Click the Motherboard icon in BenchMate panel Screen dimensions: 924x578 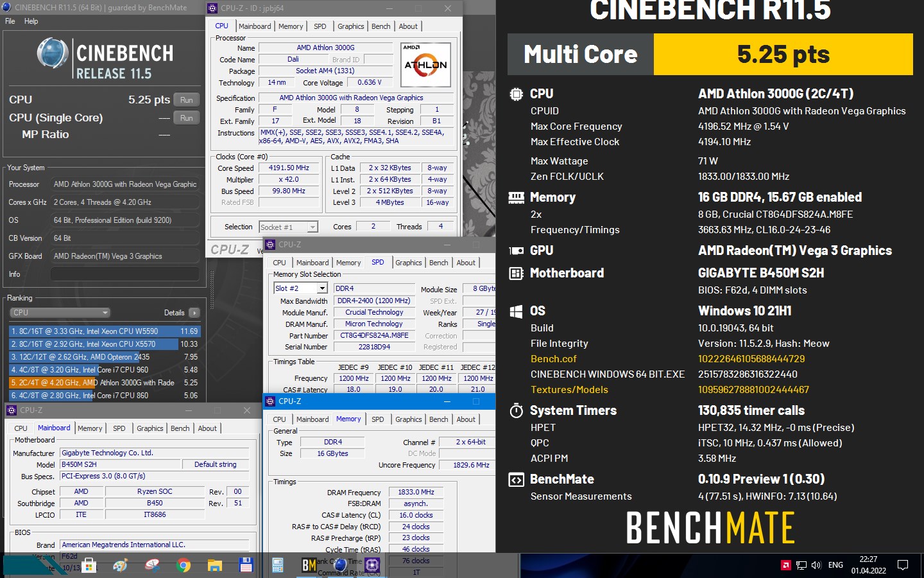pyautogui.click(x=517, y=273)
